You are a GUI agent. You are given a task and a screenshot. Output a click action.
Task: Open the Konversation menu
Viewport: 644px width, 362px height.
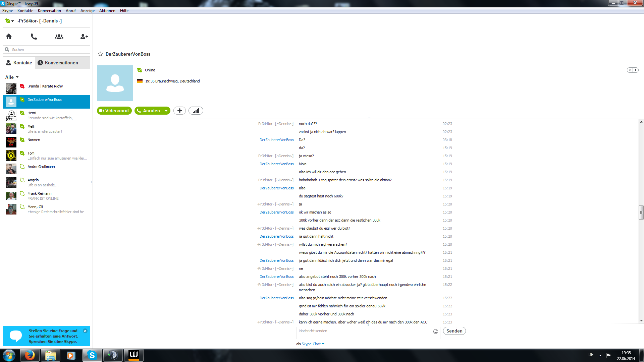[x=49, y=11]
